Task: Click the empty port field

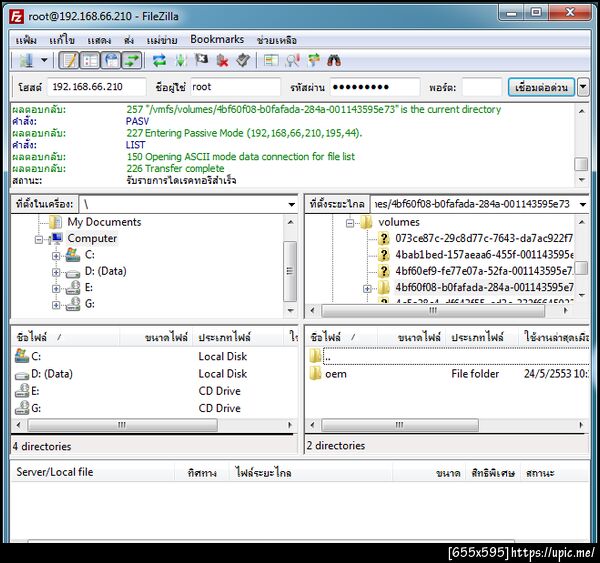Action: [482, 87]
